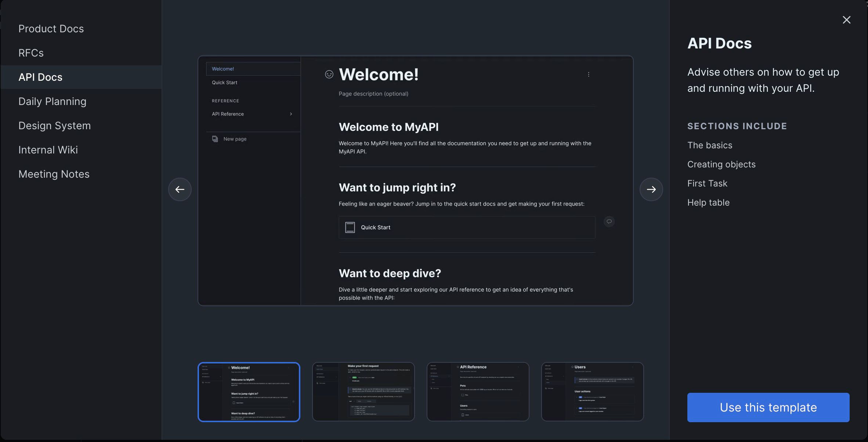The height and width of the screenshot is (442, 868).
Task: Click the right arrow to view next preview
Action: [651, 189]
